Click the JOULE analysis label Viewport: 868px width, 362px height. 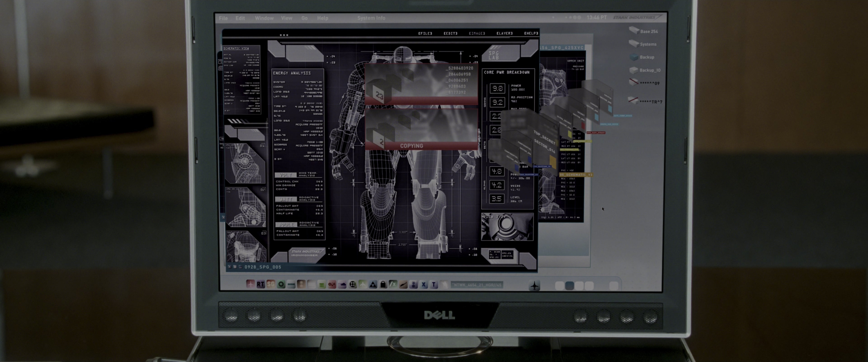coord(286,224)
